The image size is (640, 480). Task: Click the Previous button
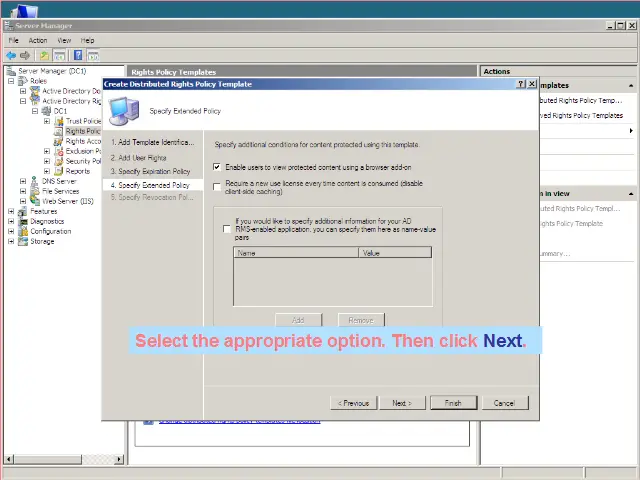coord(353,403)
